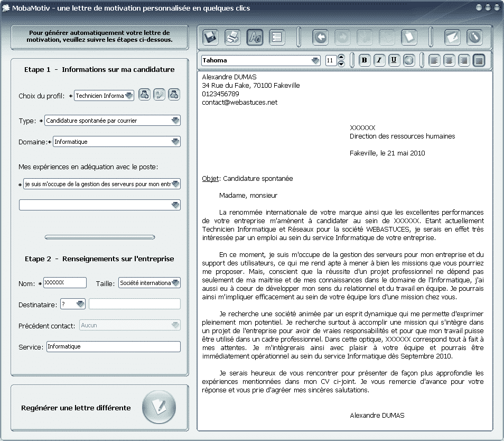The height and width of the screenshot is (441, 504).
Task: Click the greyed-out forward arrow button
Action: click(x=342, y=38)
